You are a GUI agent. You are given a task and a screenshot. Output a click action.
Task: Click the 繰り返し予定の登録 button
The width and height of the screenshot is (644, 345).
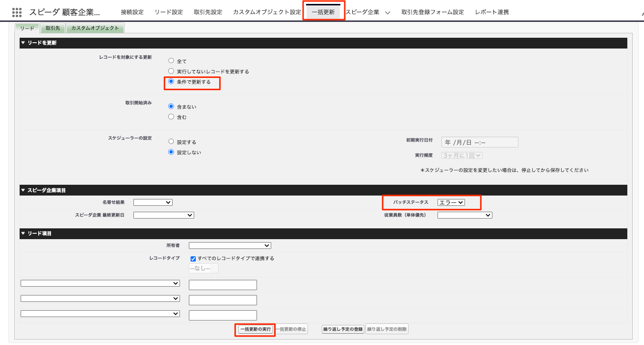tap(343, 329)
